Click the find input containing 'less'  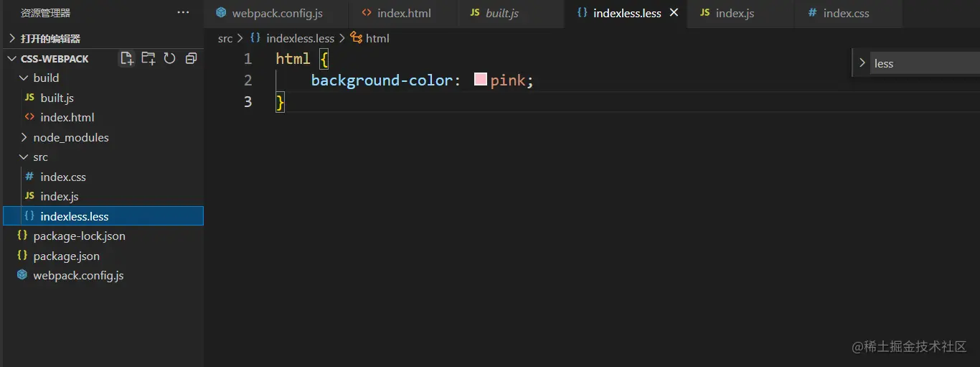point(925,63)
